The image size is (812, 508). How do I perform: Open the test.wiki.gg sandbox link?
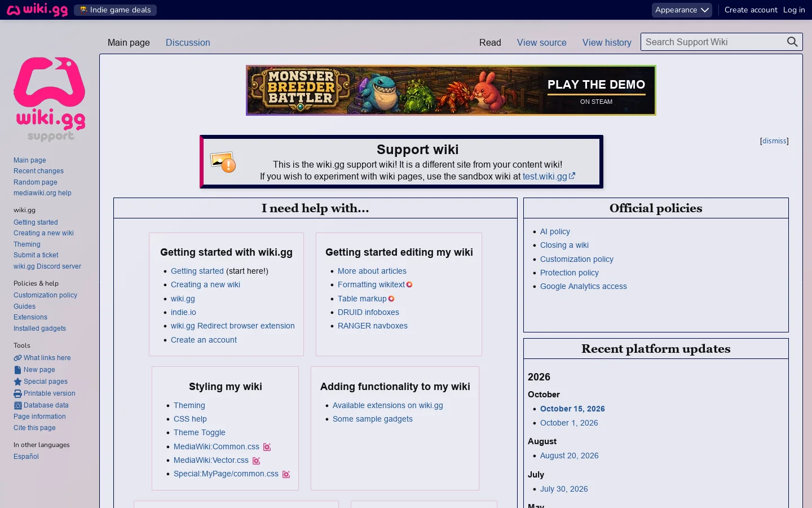point(545,176)
